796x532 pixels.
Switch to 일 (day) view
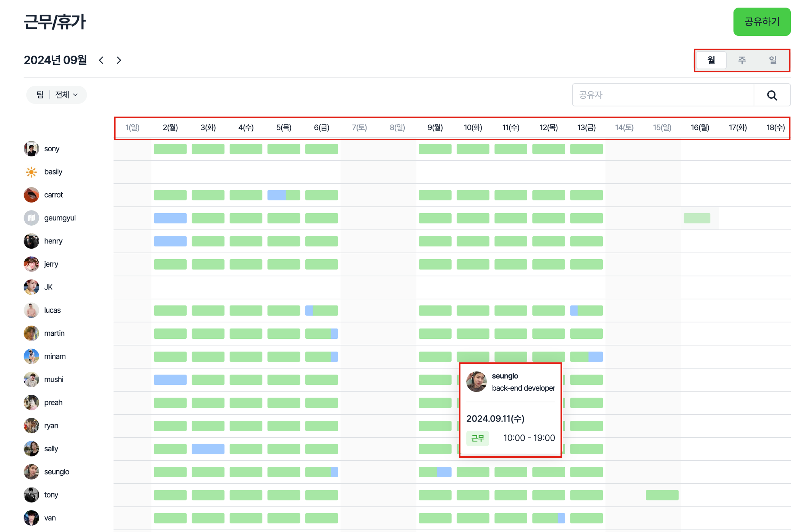(x=773, y=60)
